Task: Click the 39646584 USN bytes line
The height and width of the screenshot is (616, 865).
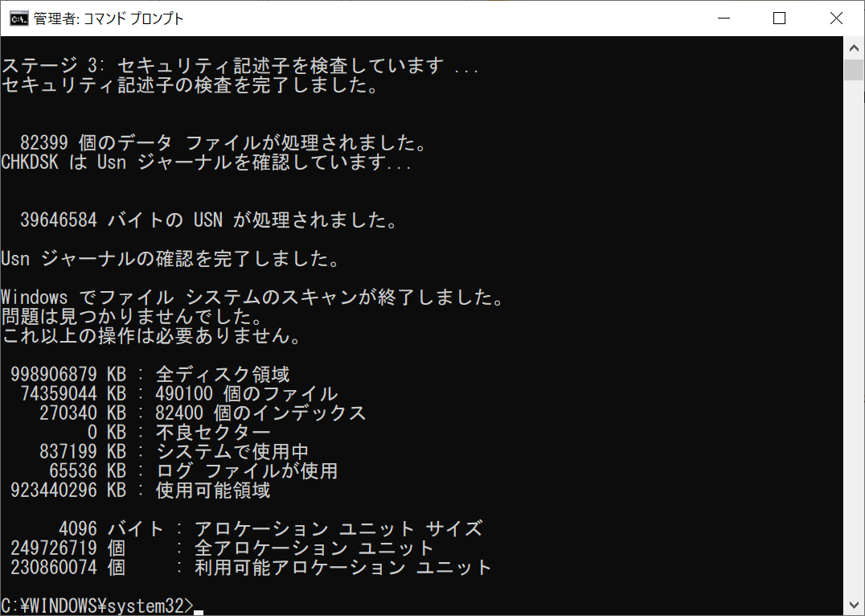Action: pos(208,220)
